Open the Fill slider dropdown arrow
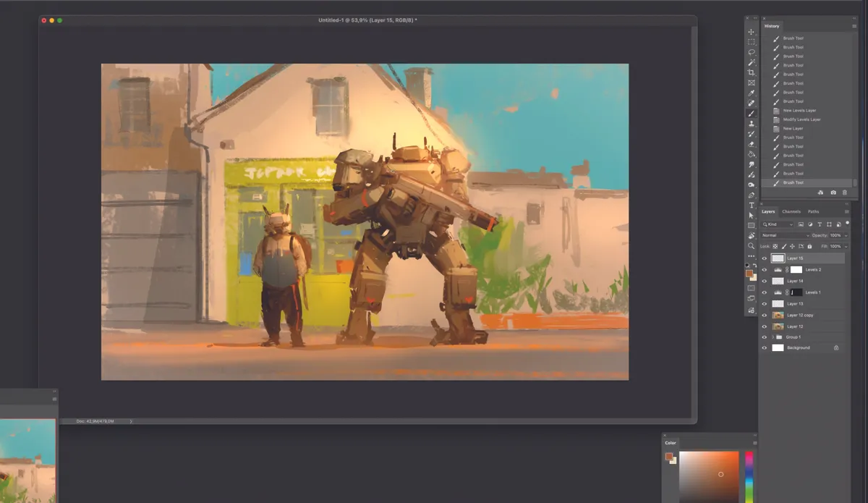Screen dimensions: 868x503 (x=846, y=247)
